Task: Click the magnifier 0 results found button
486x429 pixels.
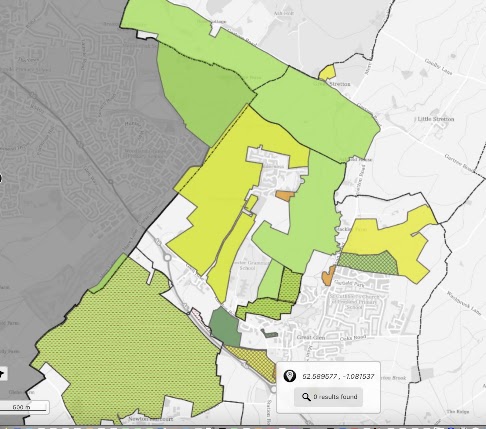Action: pos(328,397)
